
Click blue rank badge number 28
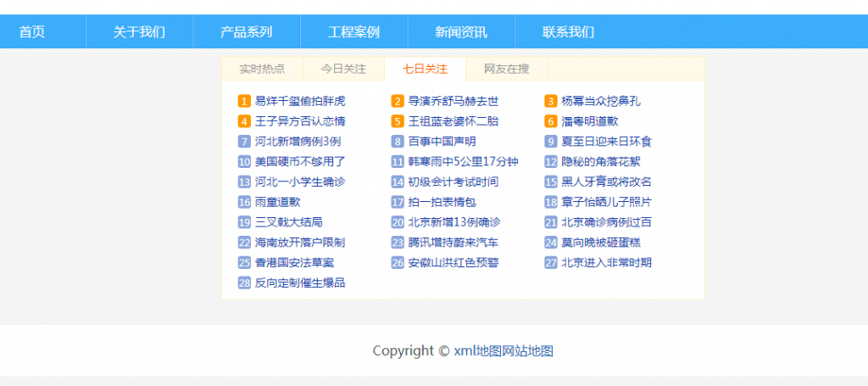tap(245, 283)
